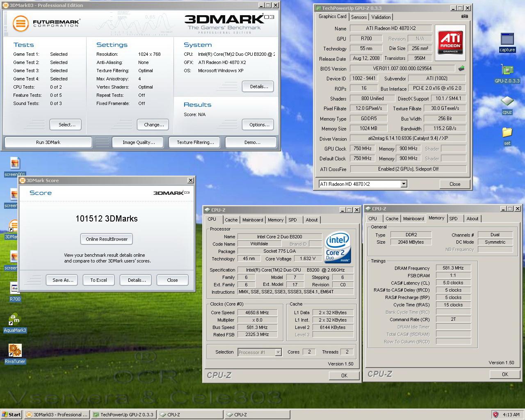Viewport: 525px width, 420px height.
Task: Click the Texture Filtering button
Action: [195, 142]
